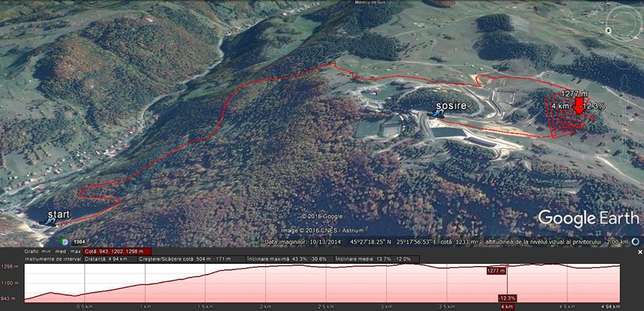This screenshot has height=311, width=644.
Task: Open the historical imagery clock icon
Action: [x=64, y=242]
